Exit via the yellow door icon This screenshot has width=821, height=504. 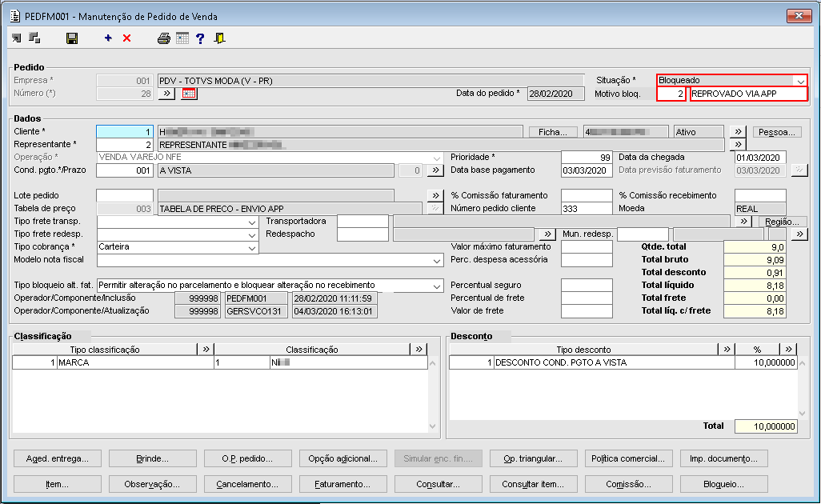[220, 38]
